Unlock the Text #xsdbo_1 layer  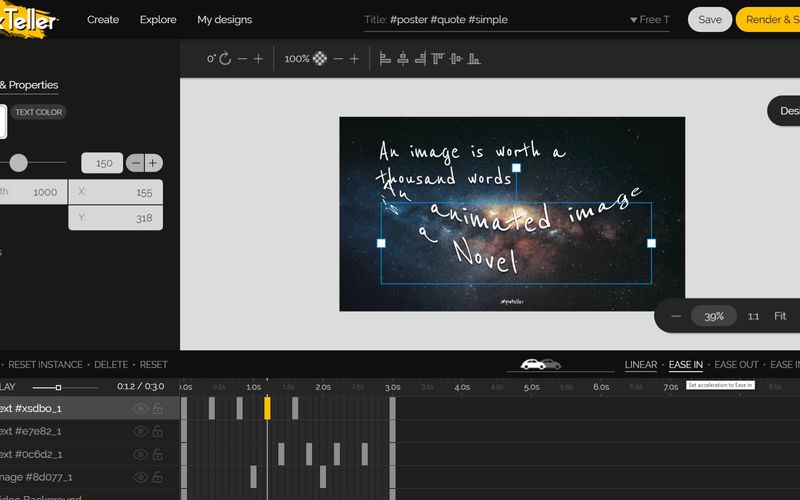(x=158, y=409)
